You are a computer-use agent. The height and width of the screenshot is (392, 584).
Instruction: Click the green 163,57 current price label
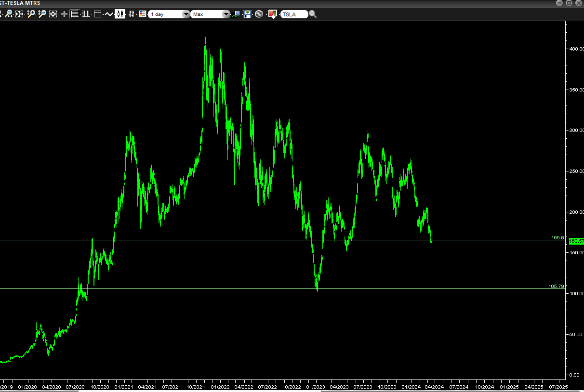576,241
